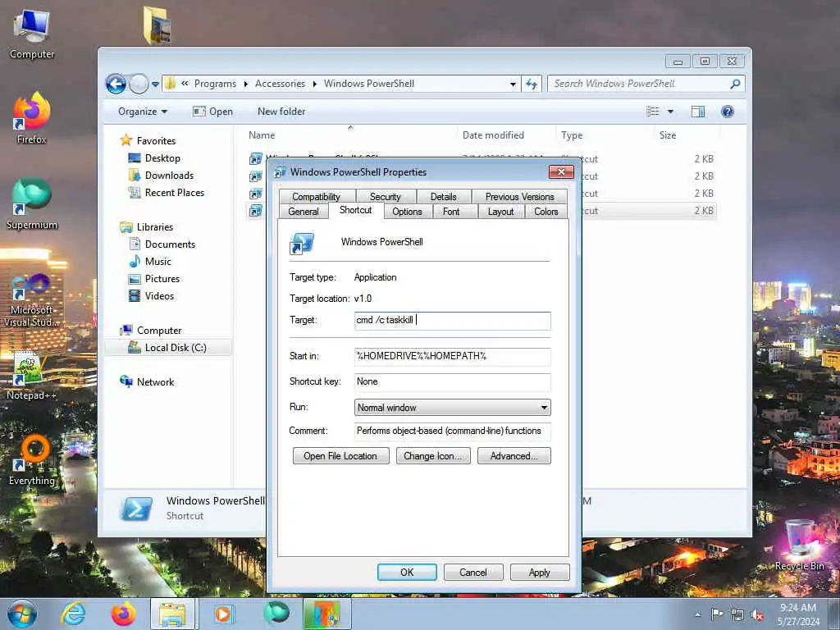840x630 pixels.
Task: Click the Open toolbar button in Explorer
Action: pos(213,112)
